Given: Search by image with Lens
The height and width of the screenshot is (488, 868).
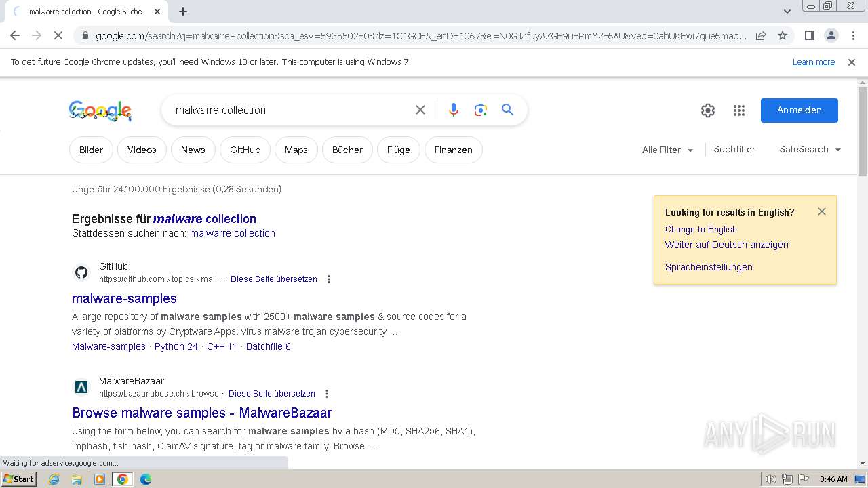Looking at the screenshot, I should [481, 110].
